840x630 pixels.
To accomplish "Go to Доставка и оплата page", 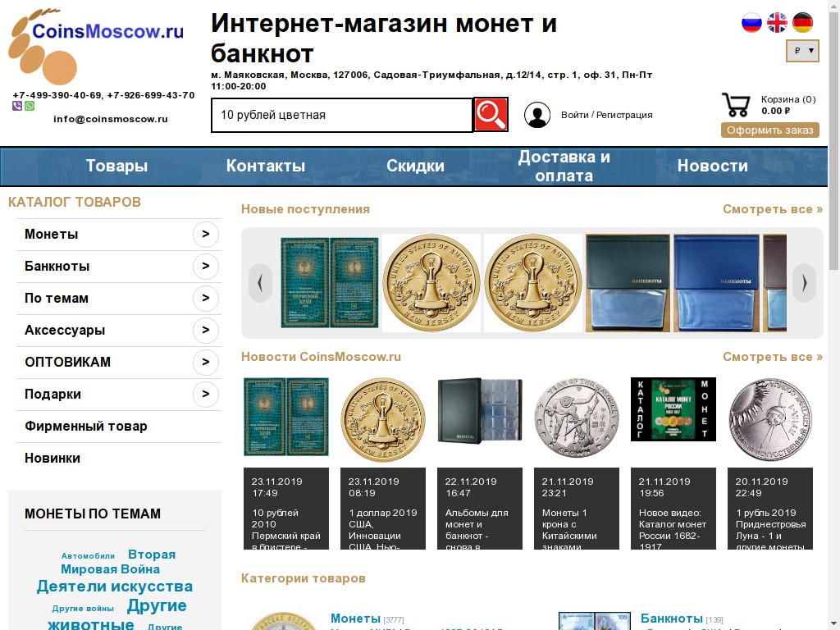I will tap(564, 166).
